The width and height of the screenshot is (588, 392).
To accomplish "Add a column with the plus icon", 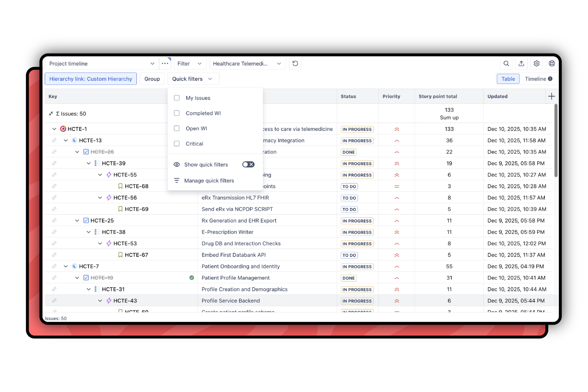I will 552,96.
